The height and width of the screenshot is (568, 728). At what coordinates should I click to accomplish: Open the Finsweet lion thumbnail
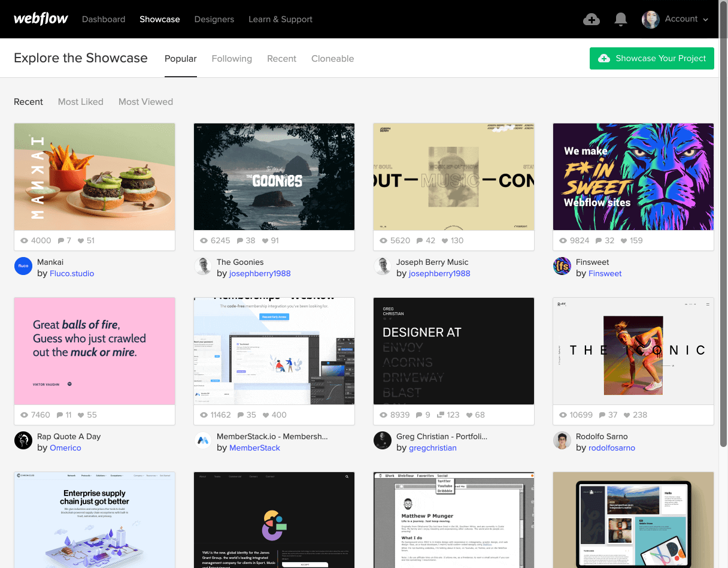click(633, 177)
